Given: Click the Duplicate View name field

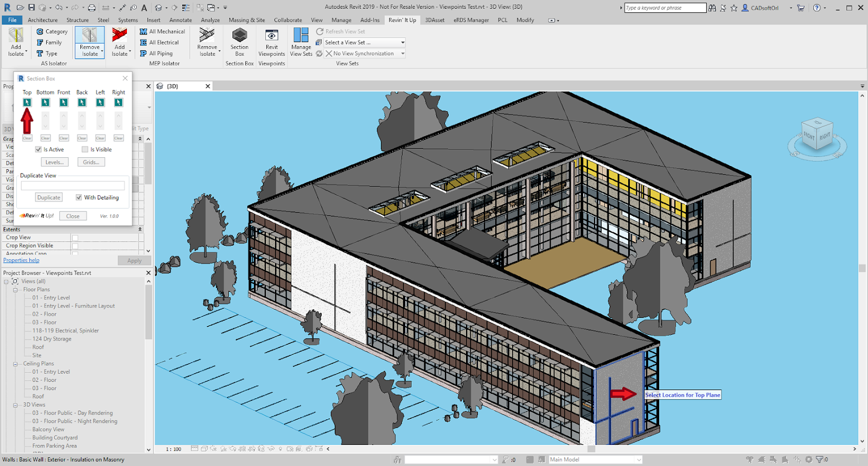Looking at the screenshot, I should click(x=73, y=186).
